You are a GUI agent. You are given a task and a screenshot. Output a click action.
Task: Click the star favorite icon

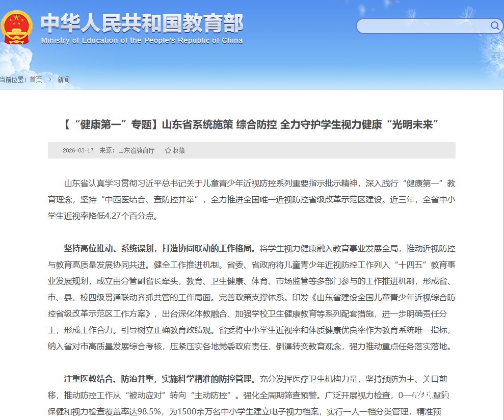(168, 150)
